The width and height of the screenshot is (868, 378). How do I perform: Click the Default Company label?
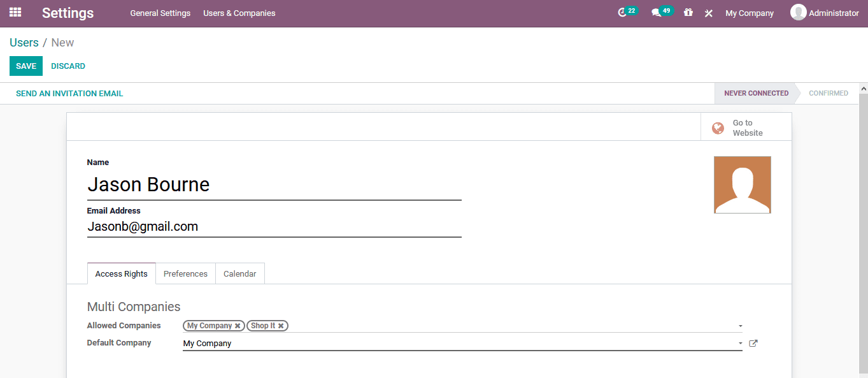tap(119, 343)
